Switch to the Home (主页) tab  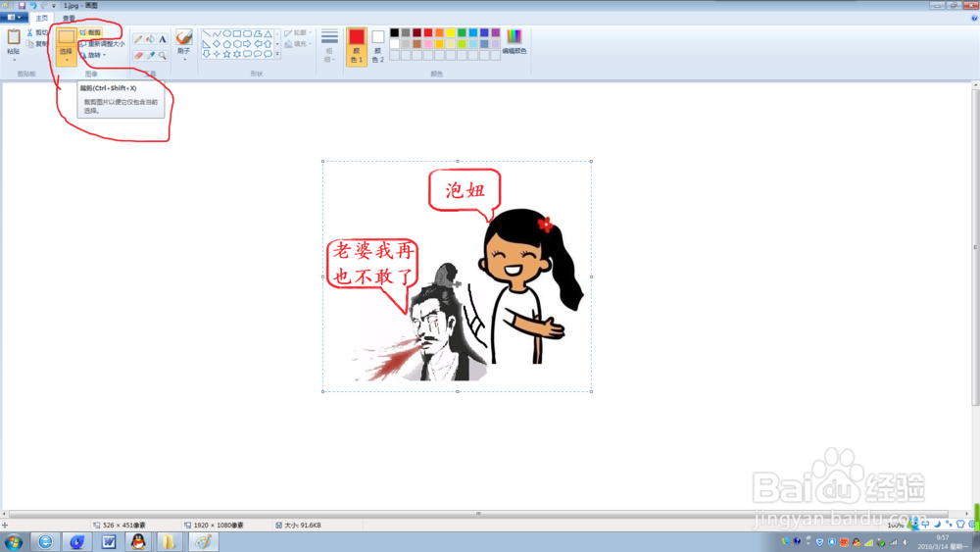pyautogui.click(x=42, y=18)
